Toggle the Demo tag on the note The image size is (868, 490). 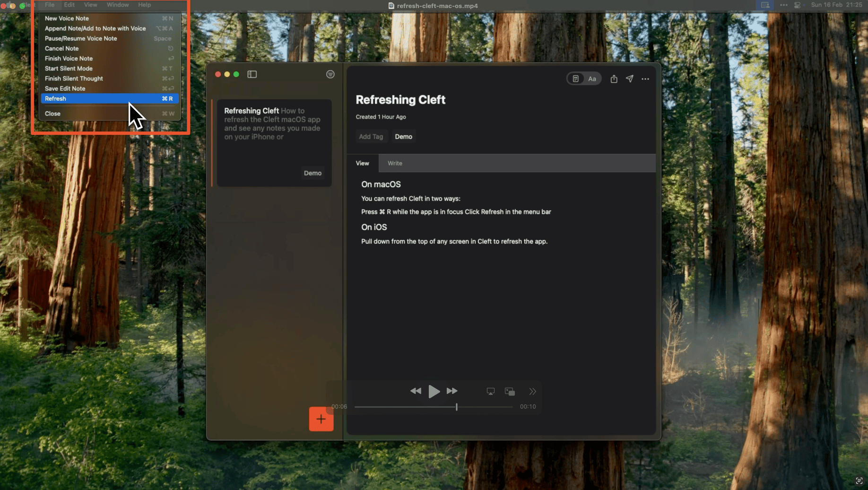click(x=404, y=136)
